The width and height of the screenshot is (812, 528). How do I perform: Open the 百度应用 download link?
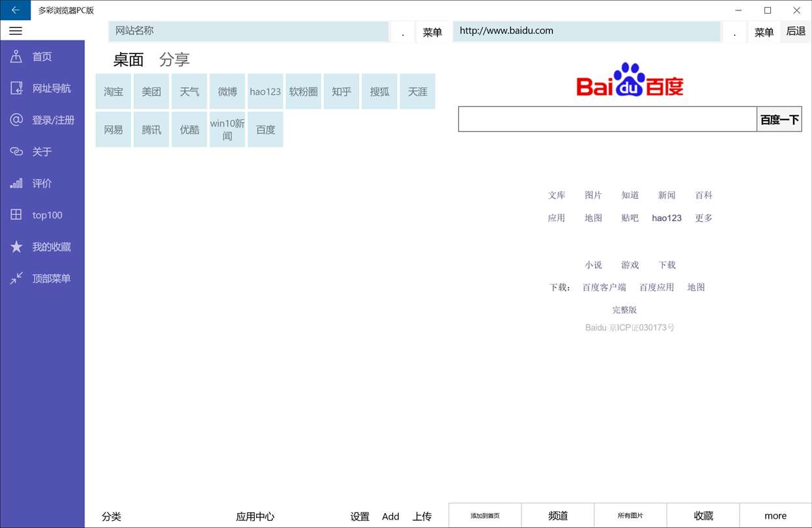657,287
